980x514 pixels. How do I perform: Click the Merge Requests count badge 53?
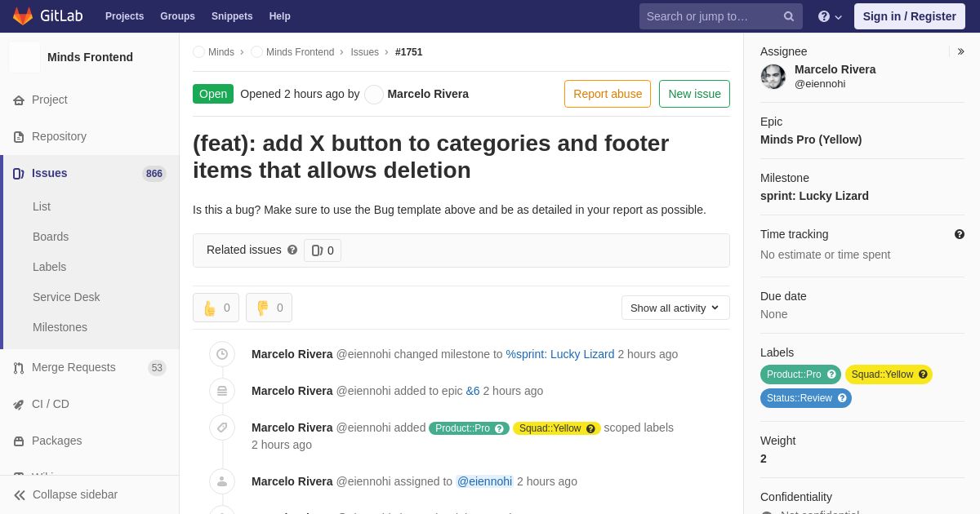[157, 368]
